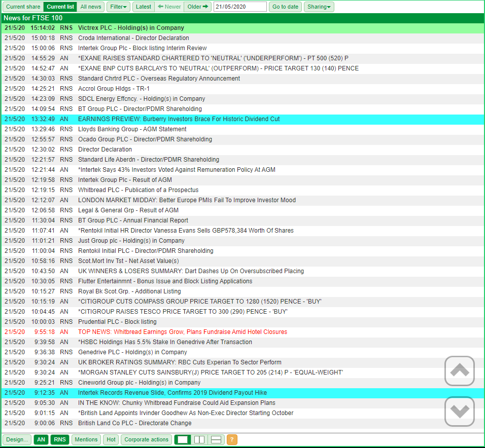485x448 pixels.
Task: Toggle the AN news source filter
Action: click(41, 439)
